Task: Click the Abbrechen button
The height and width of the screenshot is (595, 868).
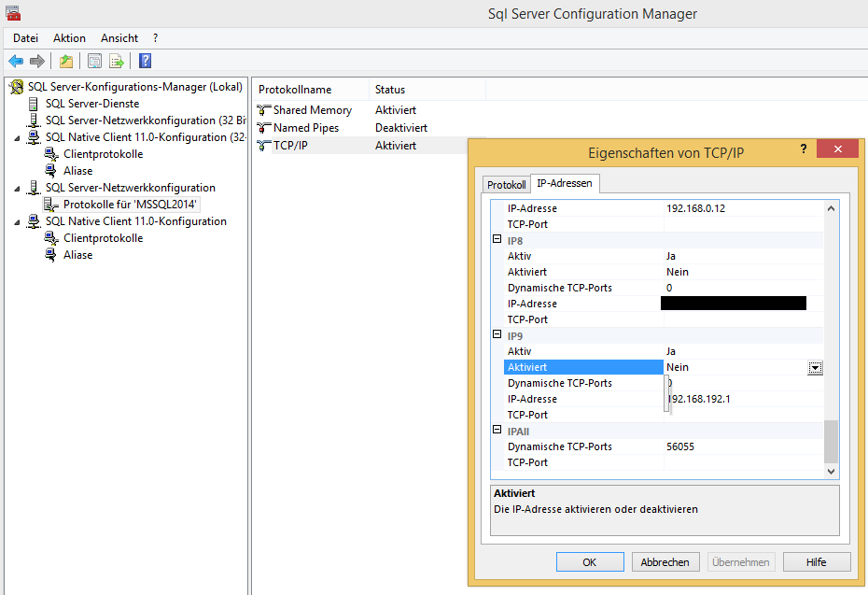Action: pyautogui.click(x=665, y=561)
